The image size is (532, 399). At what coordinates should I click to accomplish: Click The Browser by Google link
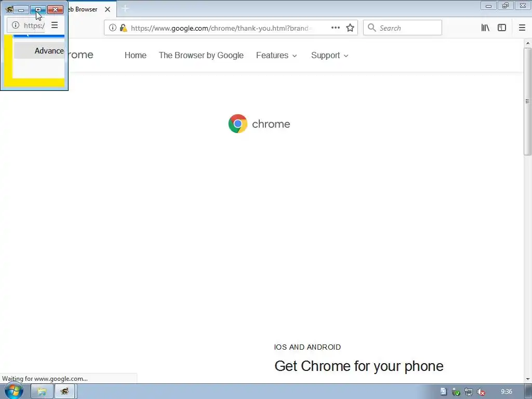tap(201, 55)
